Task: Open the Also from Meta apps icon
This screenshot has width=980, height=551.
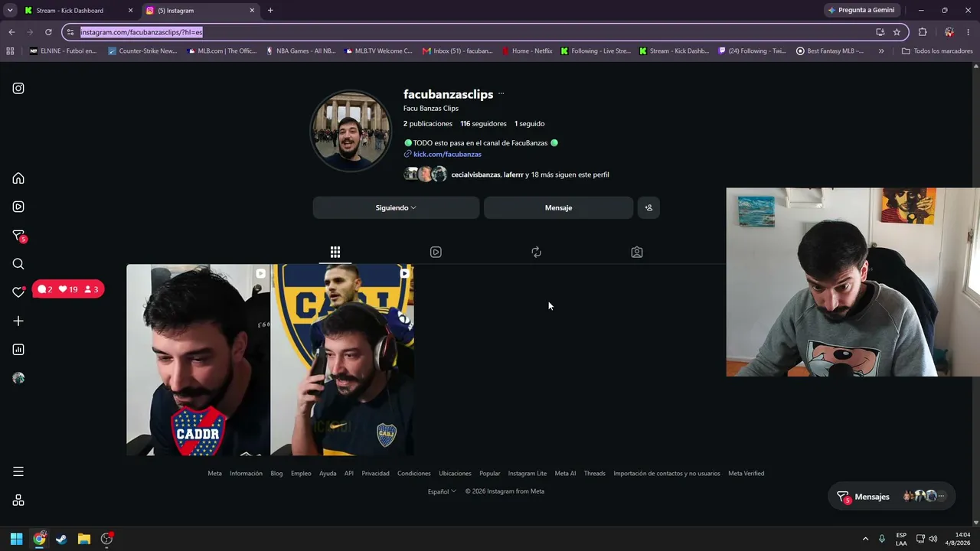Action: [x=18, y=500]
